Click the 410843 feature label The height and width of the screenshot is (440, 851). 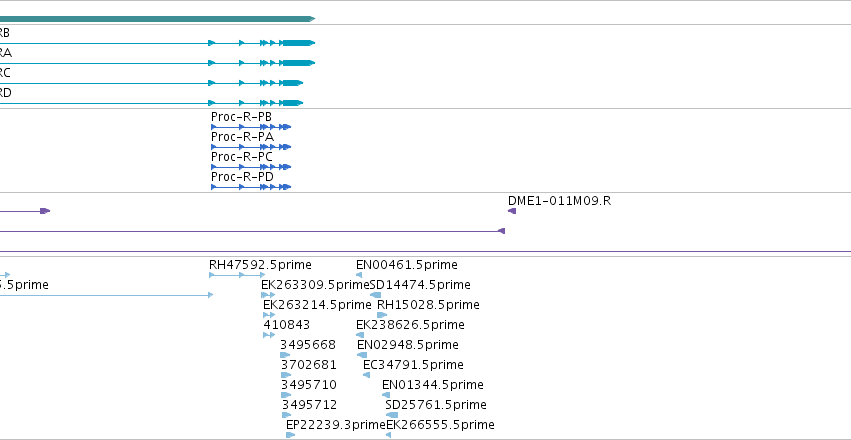pyautogui.click(x=287, y=325)
